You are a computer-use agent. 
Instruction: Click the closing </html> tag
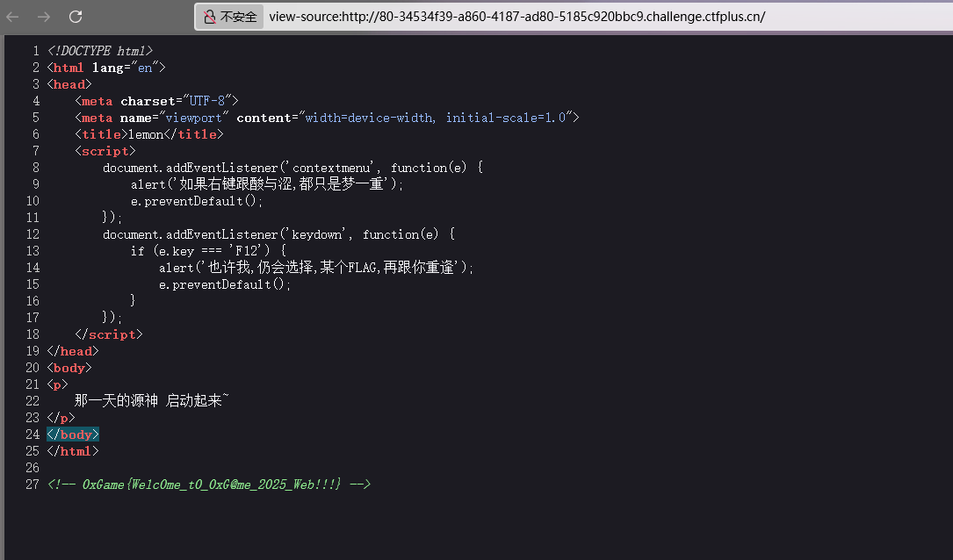tap(72, 450)
